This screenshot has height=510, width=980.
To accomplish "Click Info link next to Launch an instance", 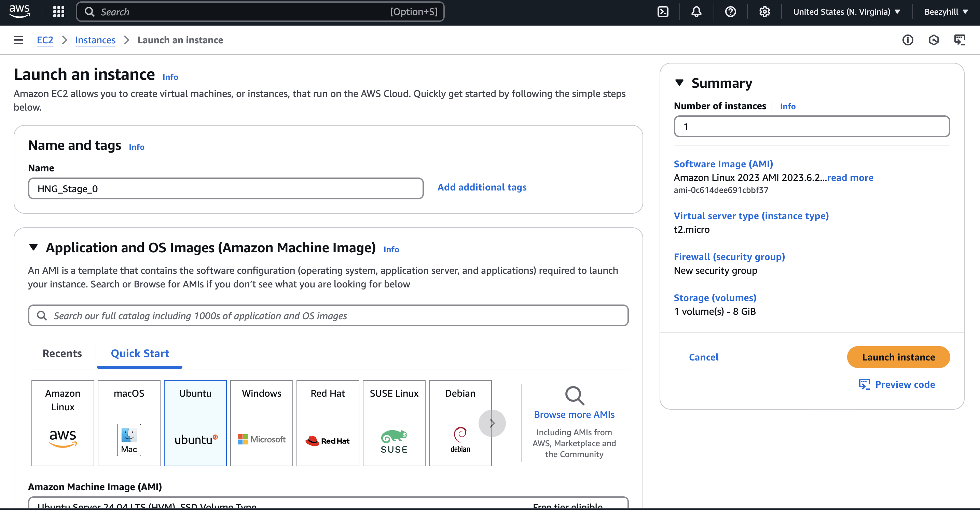I will 170,77.
